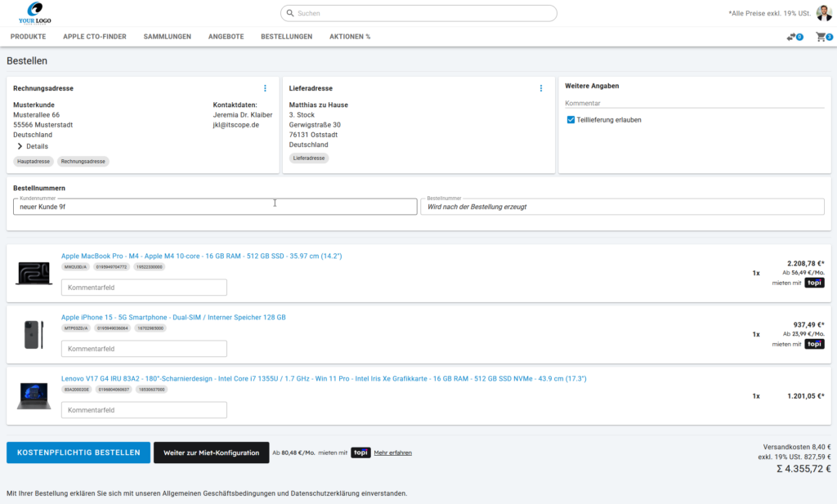This screenshot has width=837, height=504.
Task: Click the Rechnungsadresse tag chip
Action: [x=83, y=162]
